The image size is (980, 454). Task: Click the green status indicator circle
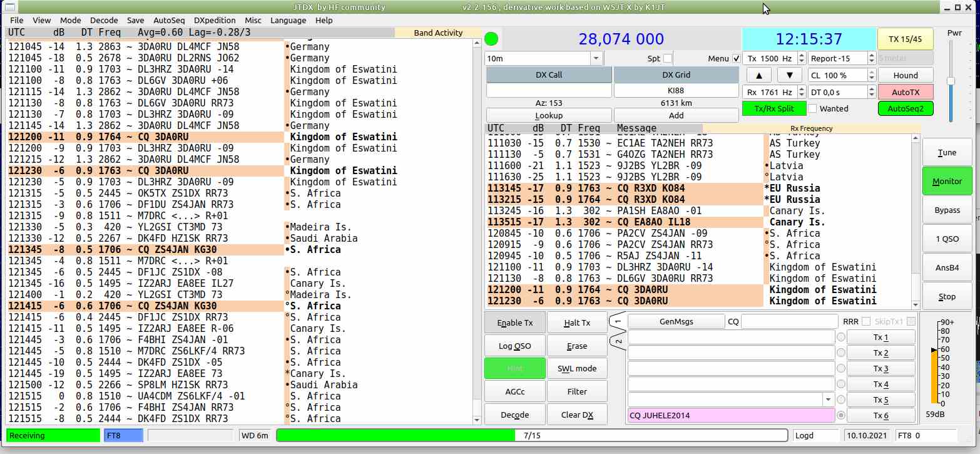point(491,39)
